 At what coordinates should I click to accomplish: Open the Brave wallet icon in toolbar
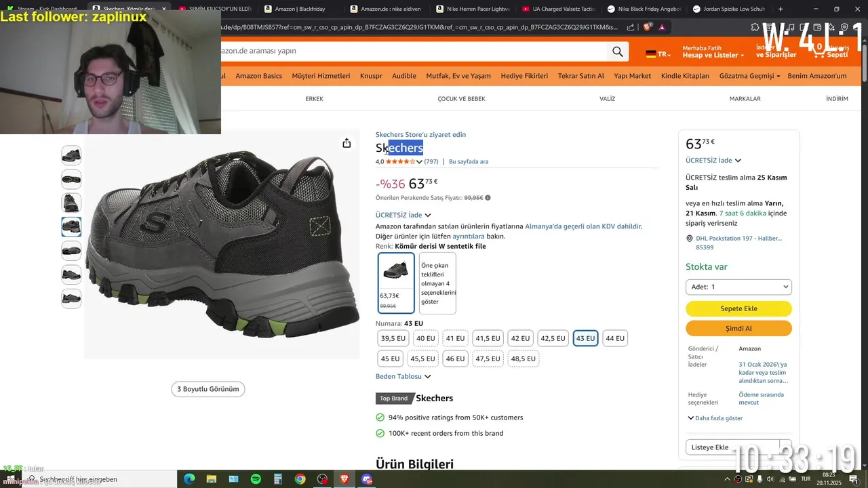(817, 27)
